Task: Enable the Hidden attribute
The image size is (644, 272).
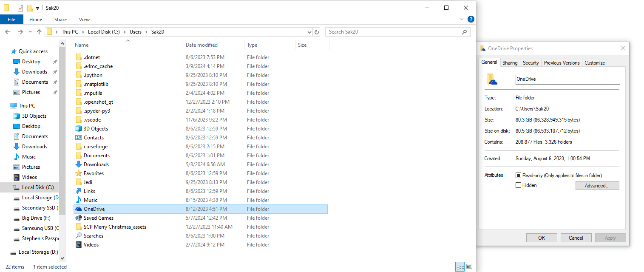Action: point(518,185)
